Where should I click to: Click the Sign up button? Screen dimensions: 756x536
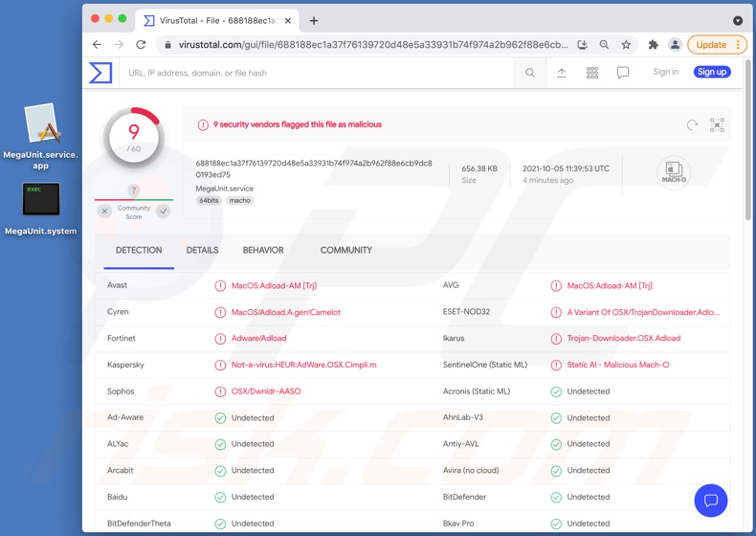click(712, 72)
